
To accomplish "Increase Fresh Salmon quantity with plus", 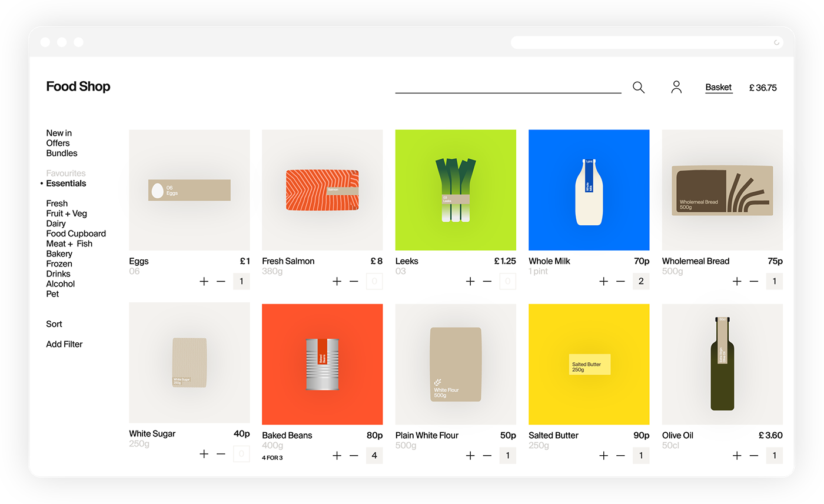I will click(x=337, y=282).
